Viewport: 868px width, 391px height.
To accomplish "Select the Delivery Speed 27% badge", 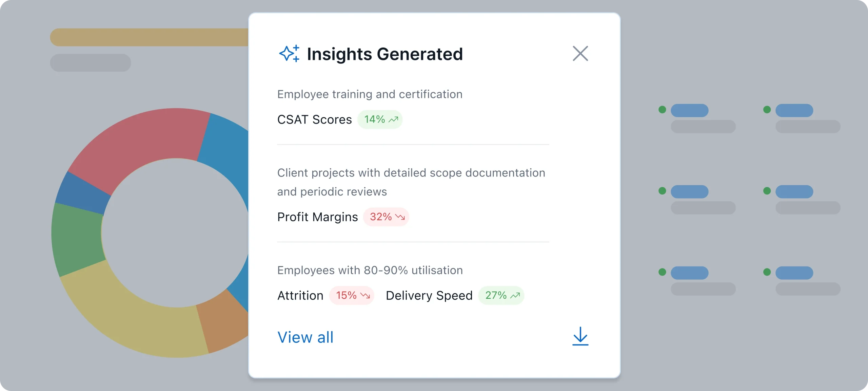I will pos(501,296).
